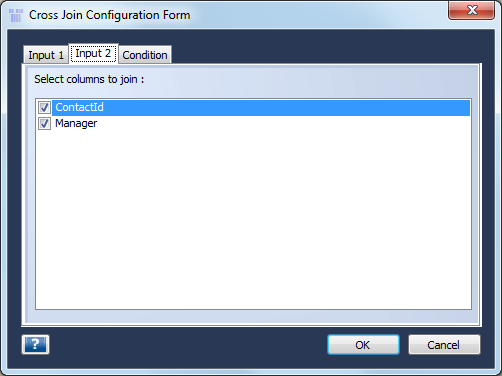Select the ContactId row label

tap(79, 107)
